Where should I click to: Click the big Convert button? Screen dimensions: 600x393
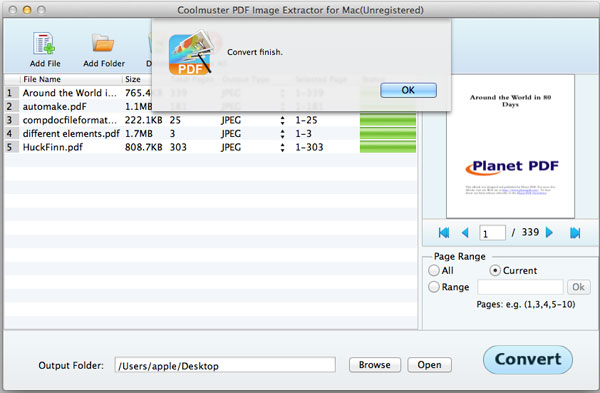pos(528,359)
